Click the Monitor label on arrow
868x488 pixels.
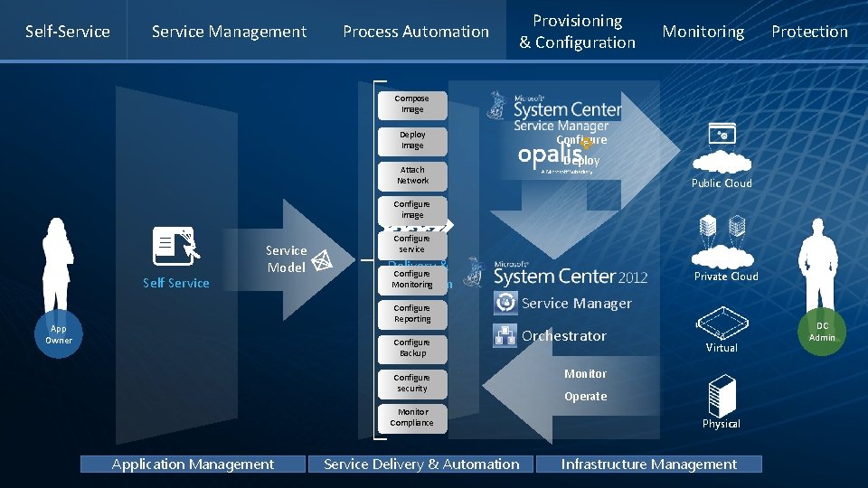585,374
